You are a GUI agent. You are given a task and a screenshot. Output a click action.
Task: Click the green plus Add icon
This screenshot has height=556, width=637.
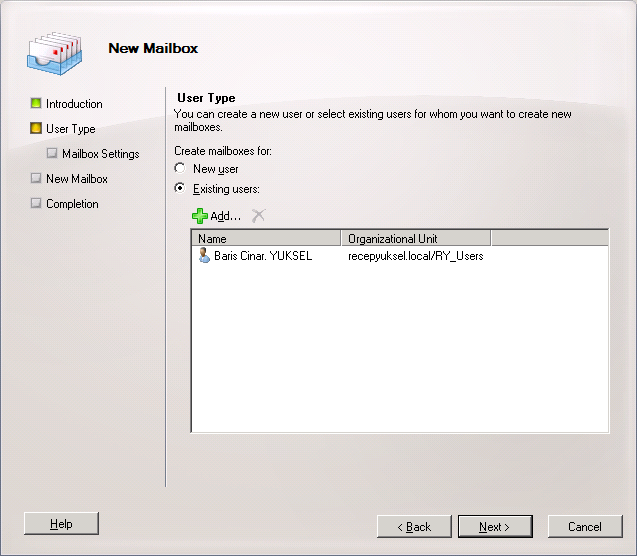pos(199,216)
